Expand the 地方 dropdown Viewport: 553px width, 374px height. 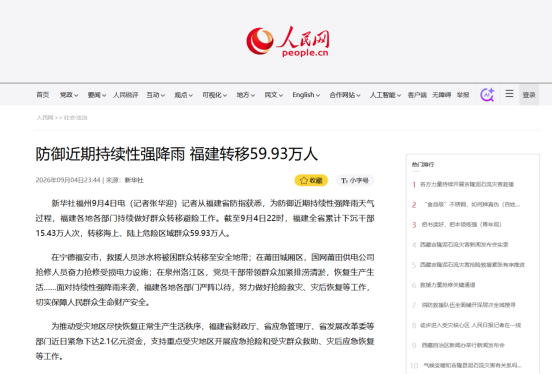[x=245, y=95]
